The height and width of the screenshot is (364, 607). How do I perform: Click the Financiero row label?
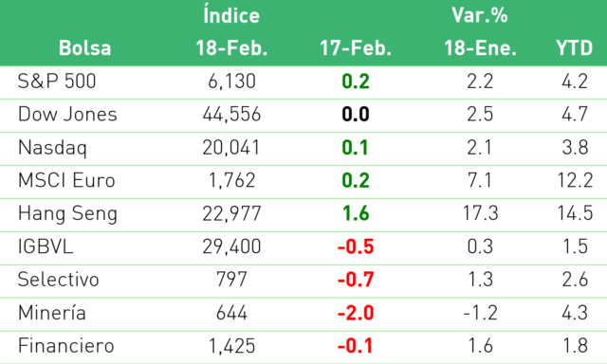tap(66, 346)
